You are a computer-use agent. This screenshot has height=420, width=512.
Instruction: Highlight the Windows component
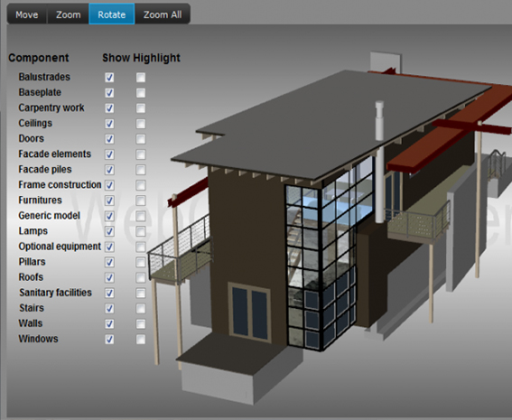pos(141,339)
